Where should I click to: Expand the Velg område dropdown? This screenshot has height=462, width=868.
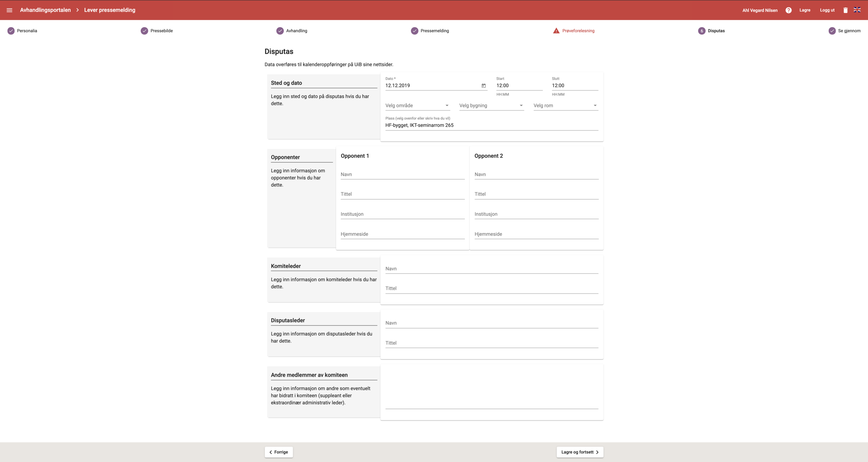417,106
